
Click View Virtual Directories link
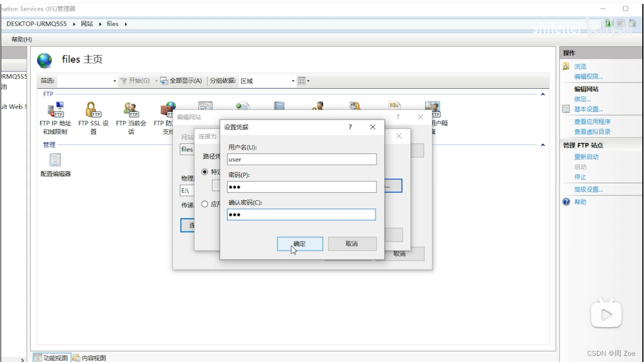[592, 132]
